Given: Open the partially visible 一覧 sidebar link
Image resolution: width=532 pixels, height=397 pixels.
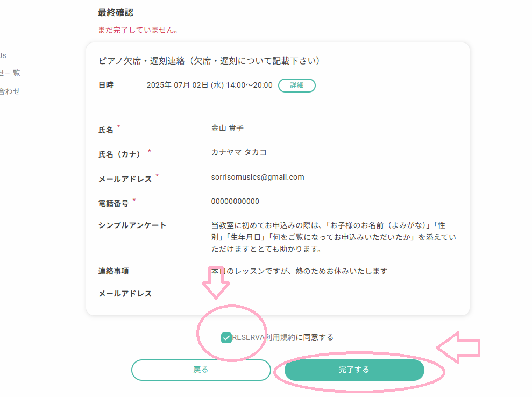Looking at the screenshot, I should (x=10, y=73).
